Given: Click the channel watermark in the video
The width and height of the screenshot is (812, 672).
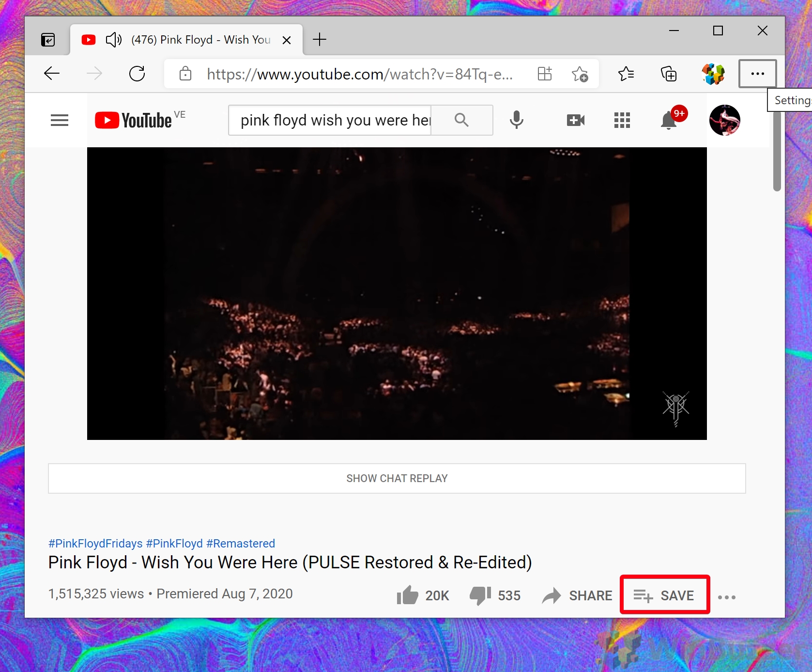Looking at the screenshot, I should [676, 409].
